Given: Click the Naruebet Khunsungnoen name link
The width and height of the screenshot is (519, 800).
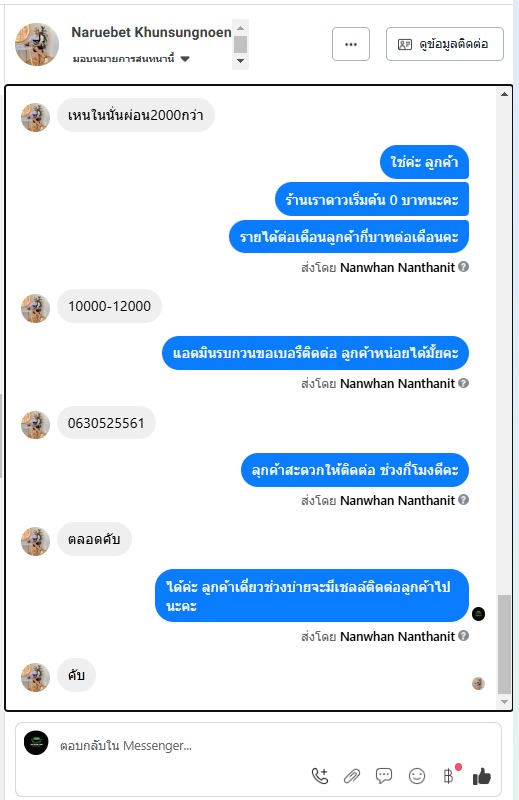Looking at the screenshot, I should (152, 32).
